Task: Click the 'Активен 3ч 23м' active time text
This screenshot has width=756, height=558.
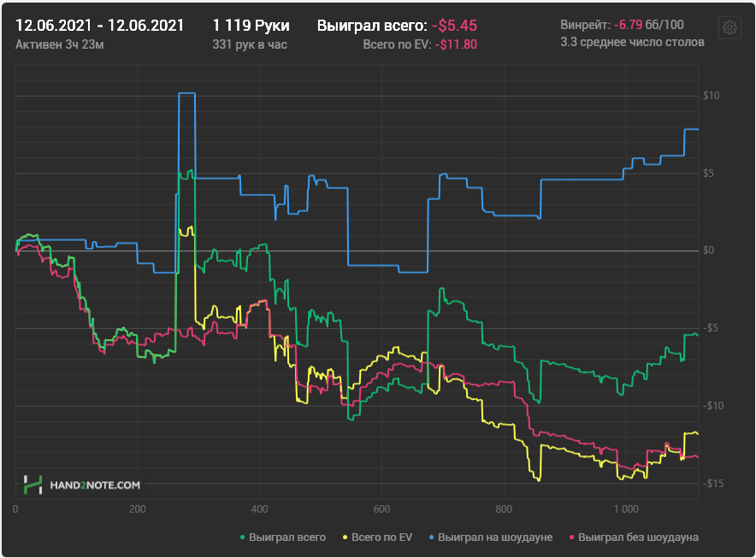Action: 60,44
